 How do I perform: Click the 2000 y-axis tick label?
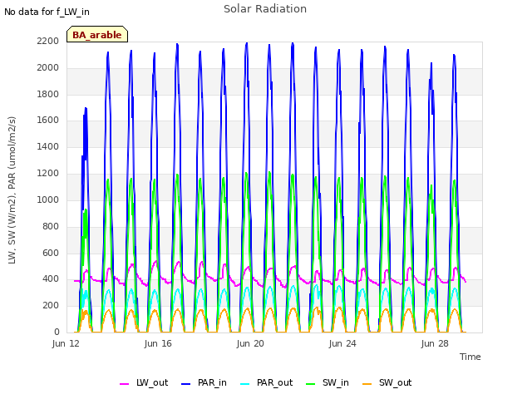48,68
